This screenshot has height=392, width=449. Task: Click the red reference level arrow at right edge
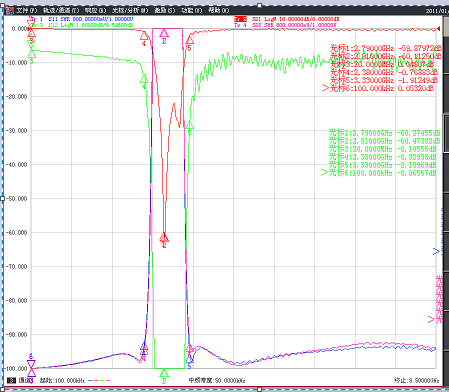pos(438,29)
